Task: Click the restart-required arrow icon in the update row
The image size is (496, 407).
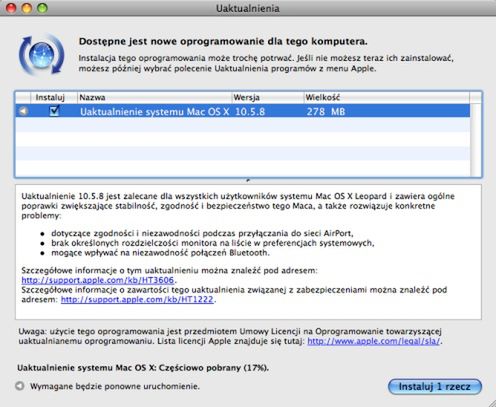Action: point(23,111)
